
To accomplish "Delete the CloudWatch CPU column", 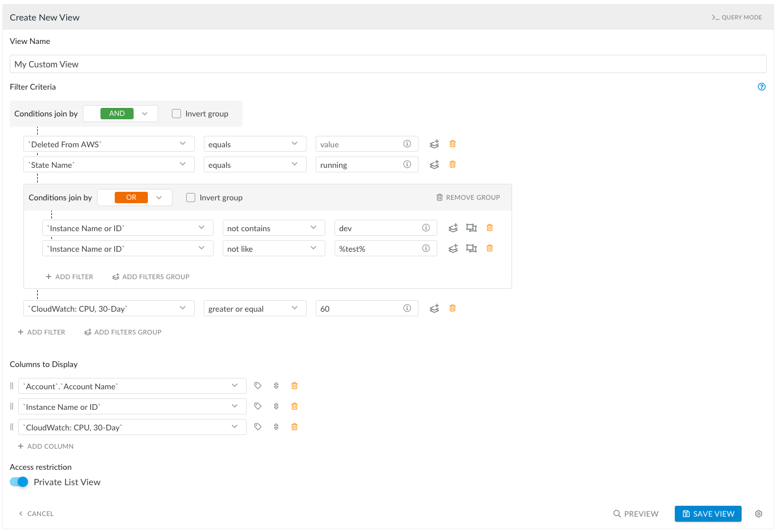I will [295, 427].
